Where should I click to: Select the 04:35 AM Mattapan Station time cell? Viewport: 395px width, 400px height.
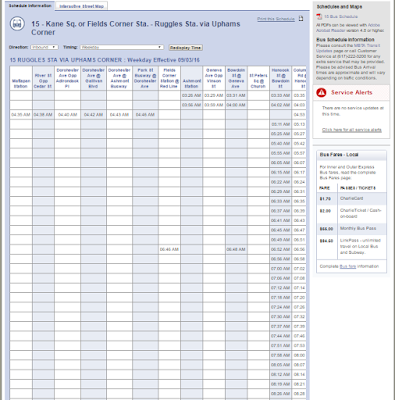click(x=21, y=115)
